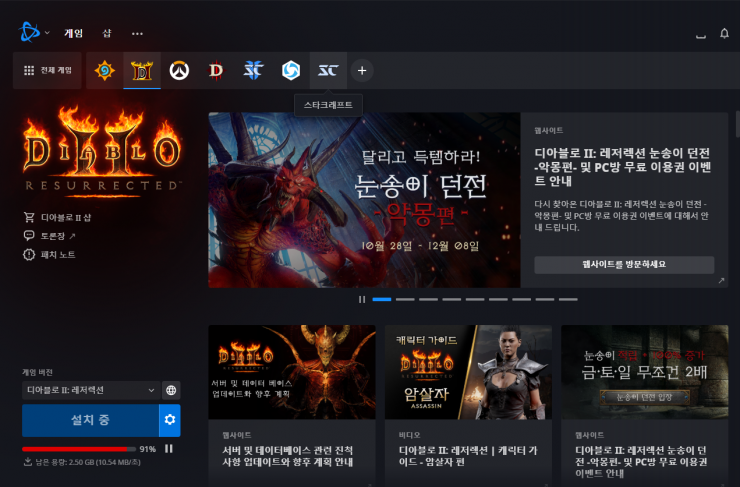The width and height of the screenshot is (740, 487).
Task: Click the 웹사이트 tag above banner headline
Action: coord(548,131)
